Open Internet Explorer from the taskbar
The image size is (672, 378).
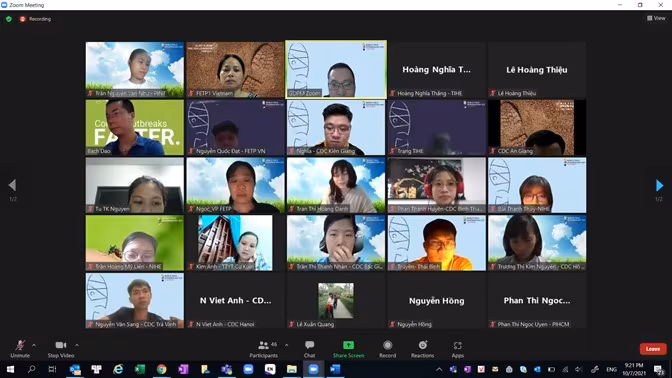[x=118, y=369]
